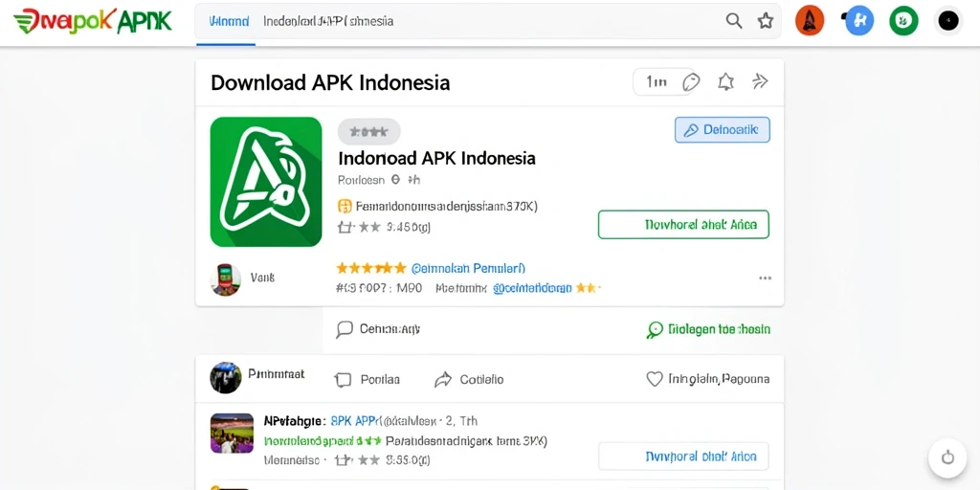Image resolution: width=980 pixels, height=490 pixels.
Task: Click the five gold stars rating
Action: click(371, 268)
